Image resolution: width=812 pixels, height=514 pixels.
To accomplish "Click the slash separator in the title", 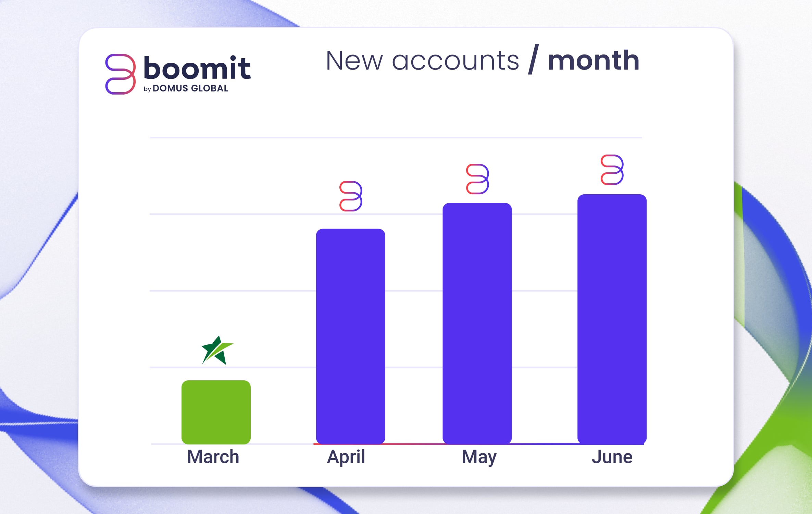I will [534, 59].
